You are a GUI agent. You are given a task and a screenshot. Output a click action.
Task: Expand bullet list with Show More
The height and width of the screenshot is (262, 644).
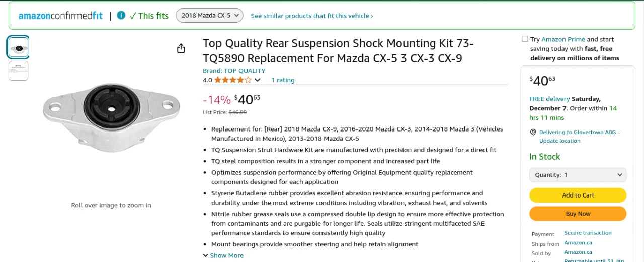223,255
